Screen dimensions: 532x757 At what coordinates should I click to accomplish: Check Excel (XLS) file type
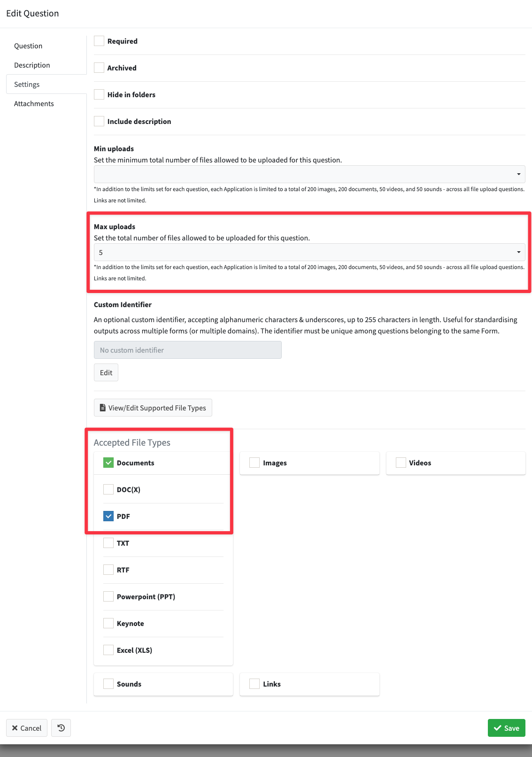108,650
